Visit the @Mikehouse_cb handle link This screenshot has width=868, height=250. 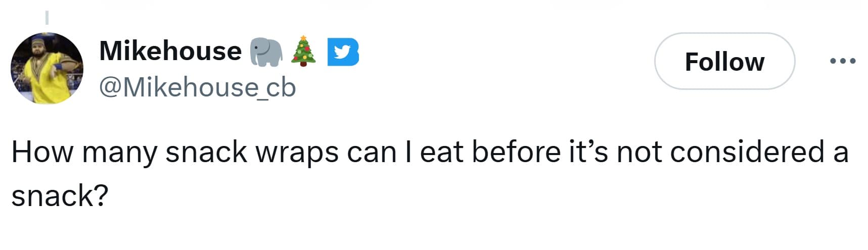click(x=197, y=87)
